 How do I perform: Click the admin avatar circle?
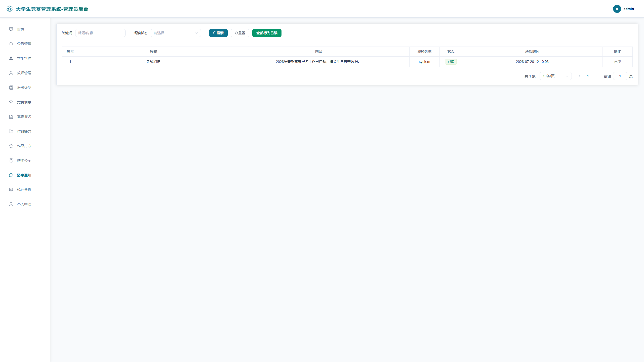pyautogui.click(x=617, y=9)
